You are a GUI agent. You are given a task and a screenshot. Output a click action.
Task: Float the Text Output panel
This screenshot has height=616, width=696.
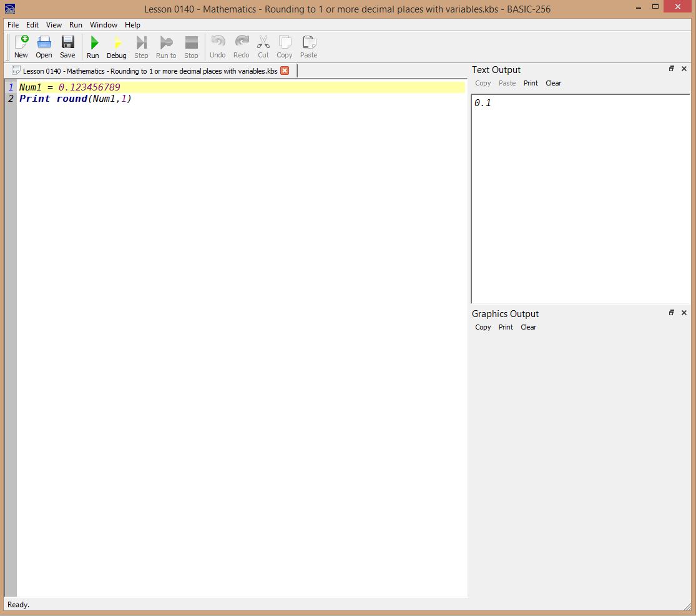point(672,69)
